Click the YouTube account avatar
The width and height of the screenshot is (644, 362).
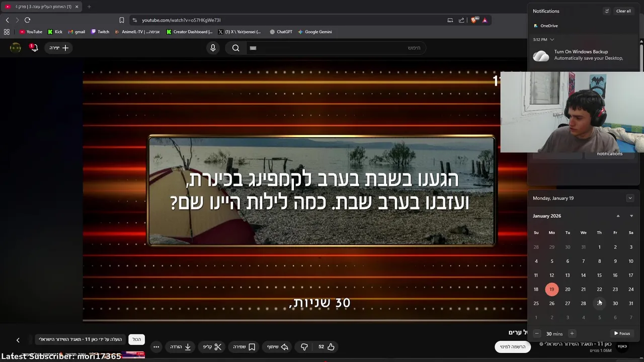pyautogui.click(x=16, y=48)
